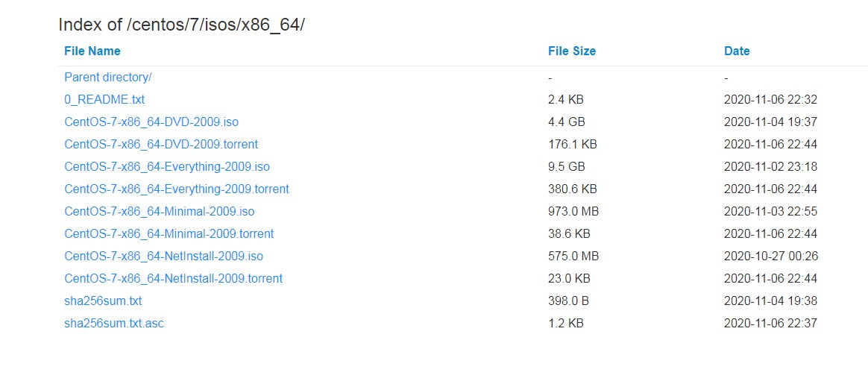Open the sha256sum.txt file

[103, 301]
